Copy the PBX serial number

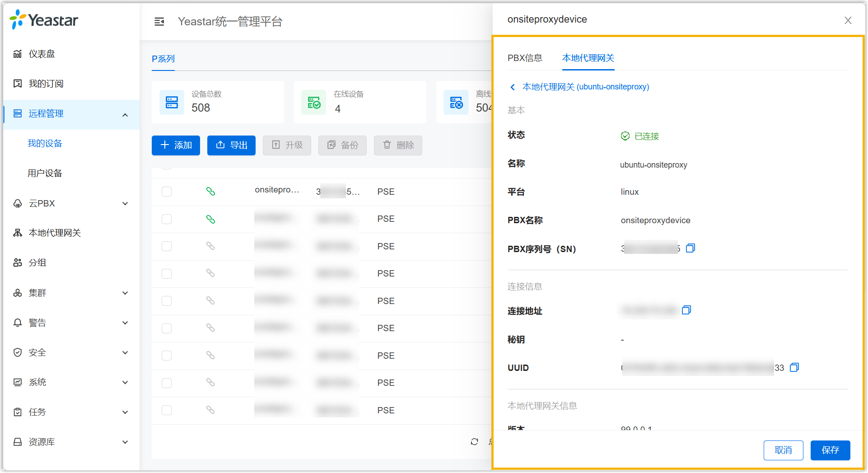pyautogui.click(x=690, y=248)
